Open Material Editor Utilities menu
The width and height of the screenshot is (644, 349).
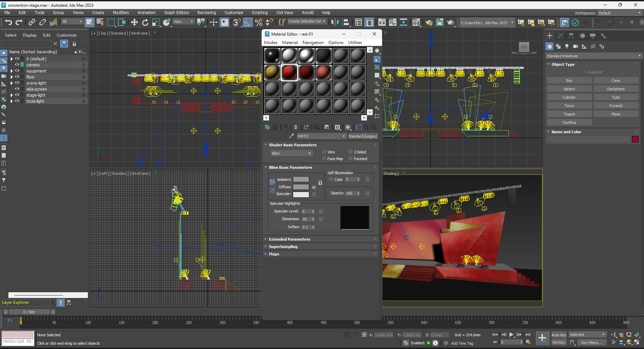pos(355,43)
